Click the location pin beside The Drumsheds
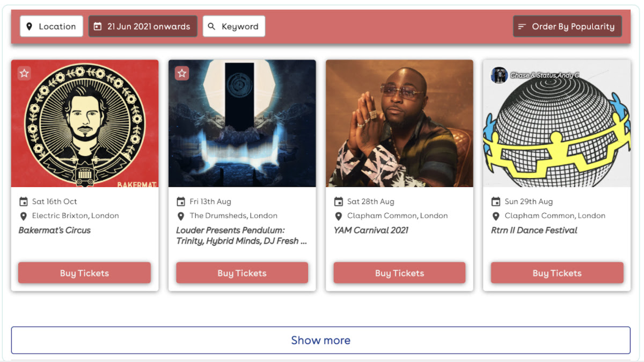 click(x=181, y=216)
